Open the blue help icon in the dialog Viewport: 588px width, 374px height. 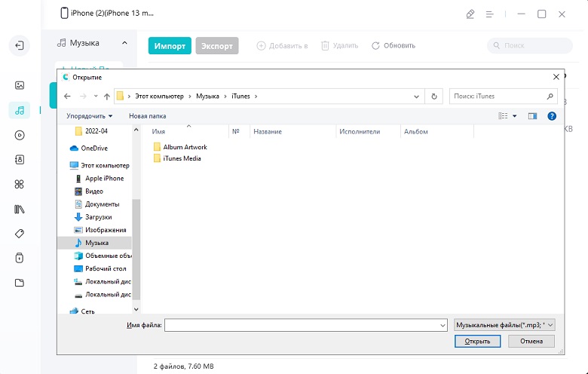(x=552, y=116)
